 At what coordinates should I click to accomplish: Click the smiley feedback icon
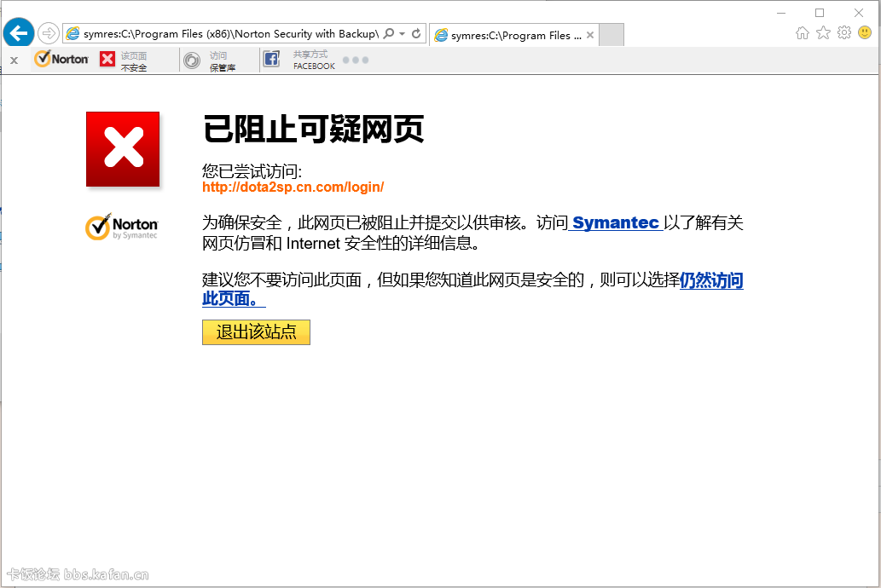click(865, 32)
